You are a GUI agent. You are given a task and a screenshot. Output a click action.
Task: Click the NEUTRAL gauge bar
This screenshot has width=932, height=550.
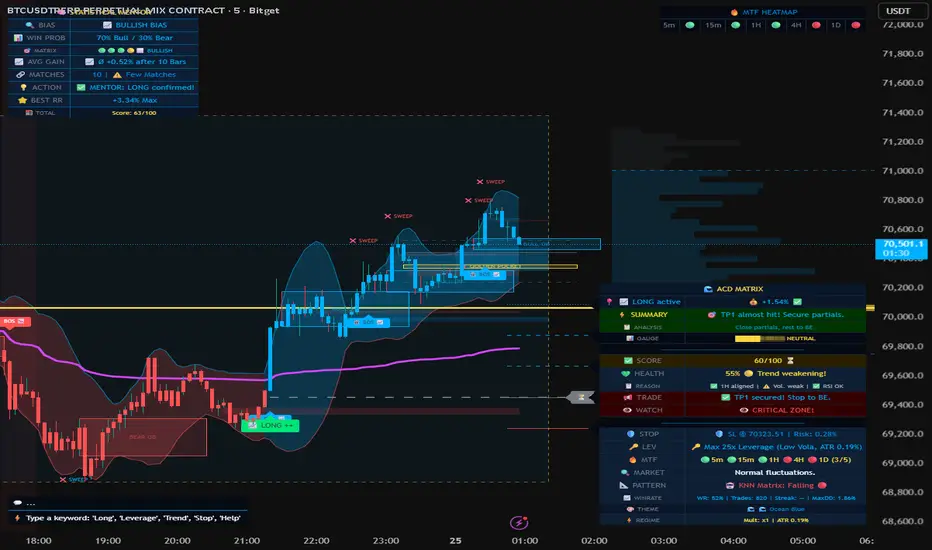[x=760, y=338]
